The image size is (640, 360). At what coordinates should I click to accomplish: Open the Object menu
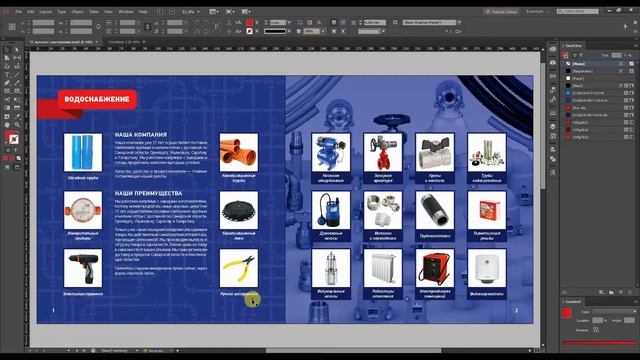[x=77, y=12]
